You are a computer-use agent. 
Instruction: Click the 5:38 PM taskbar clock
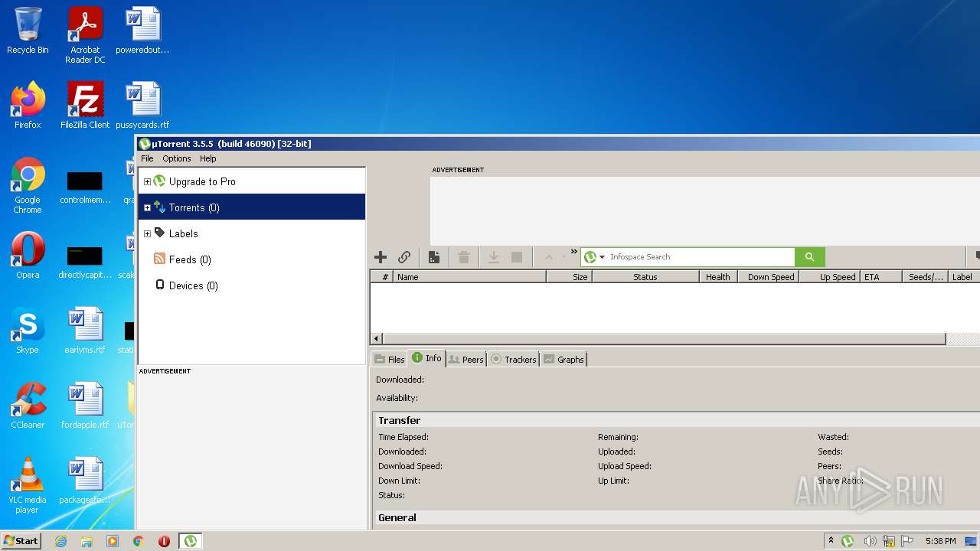pyautogui.click(x=940, y=541)
